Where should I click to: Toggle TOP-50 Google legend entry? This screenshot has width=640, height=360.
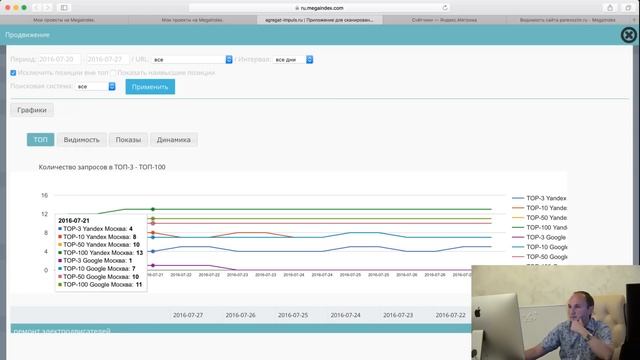[x=539, y=257]
